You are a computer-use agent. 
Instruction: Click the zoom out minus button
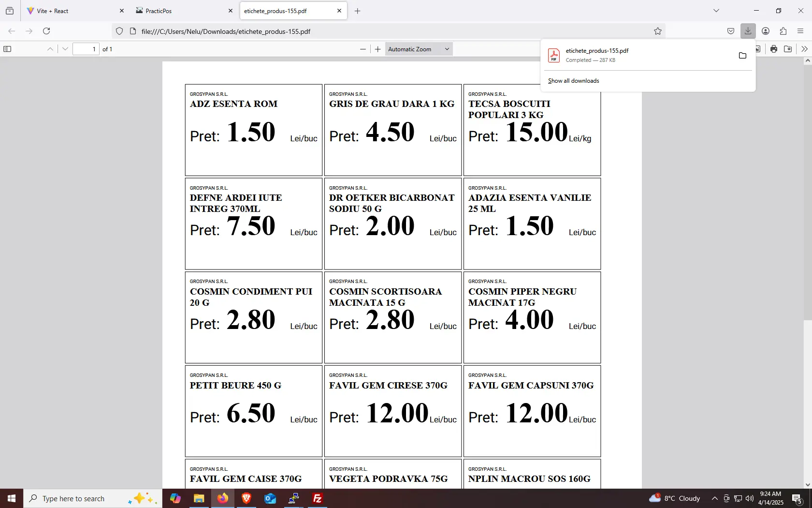point(363,49)
